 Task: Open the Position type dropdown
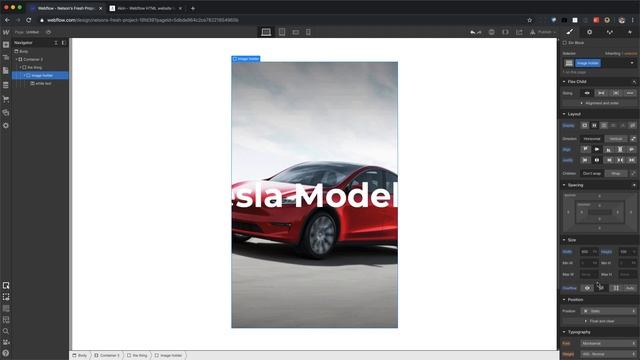tap(609, 311)
